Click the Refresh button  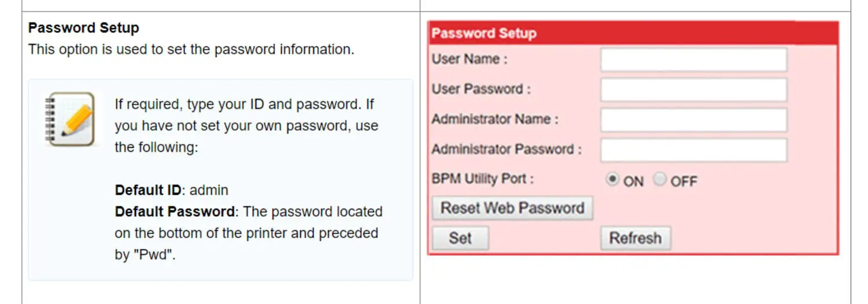[x=635, y=238]
